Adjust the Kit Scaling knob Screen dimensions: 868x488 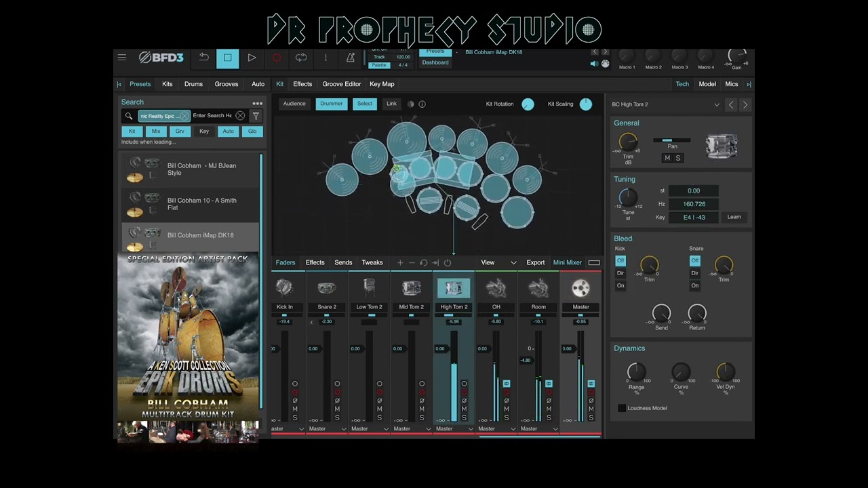pos(586,104)
